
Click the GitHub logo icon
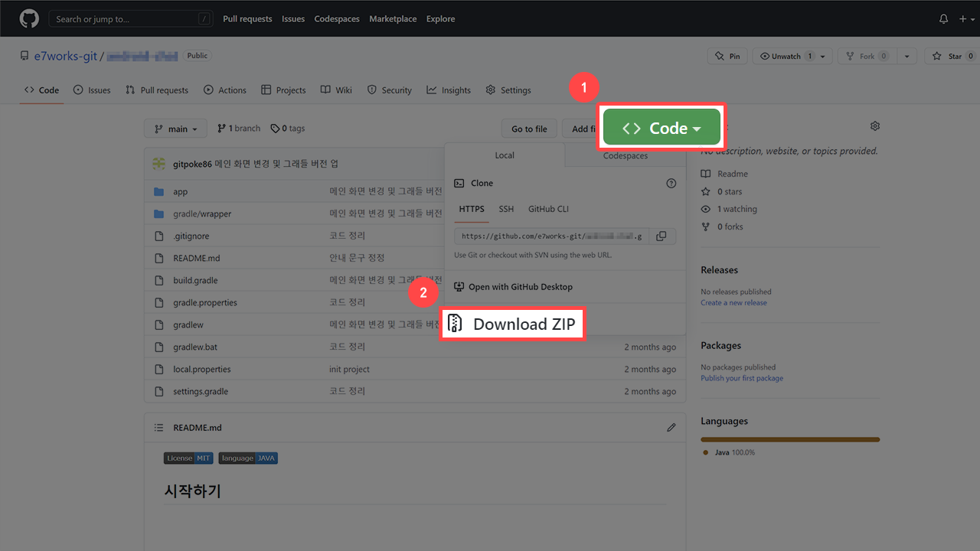28,18
